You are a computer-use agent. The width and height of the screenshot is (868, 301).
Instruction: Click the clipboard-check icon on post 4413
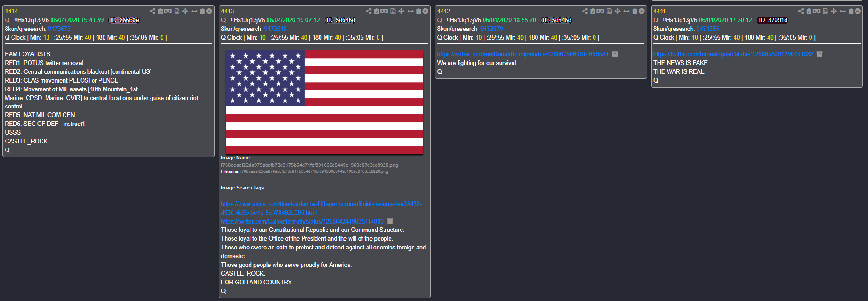click(x=377, y=11)
